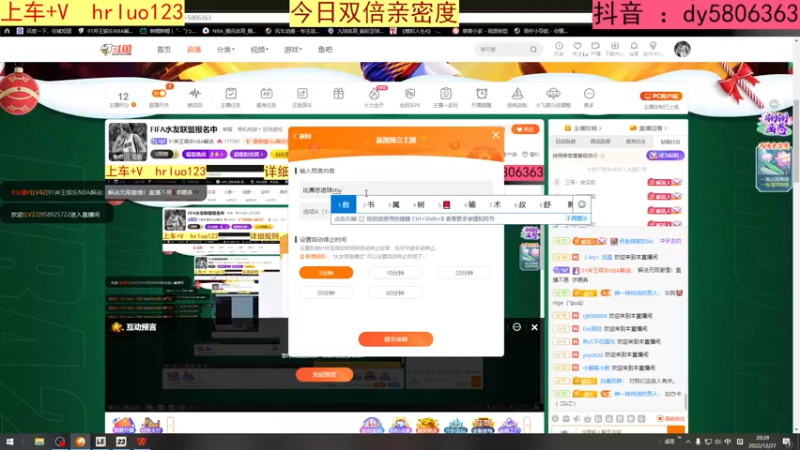Open the gift box icon in streamer toolbar
The image size is (800, 450).
coord(338,93)
